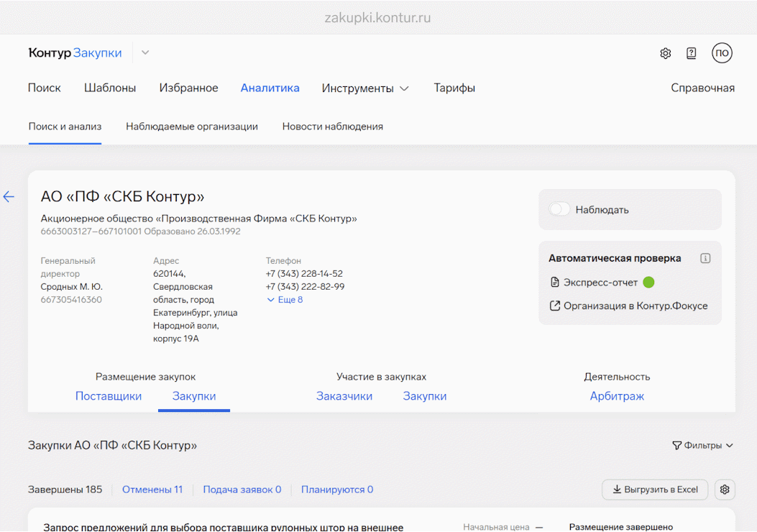Click the director name Сродных М. Ю.
757x532 pixels.
72,287
